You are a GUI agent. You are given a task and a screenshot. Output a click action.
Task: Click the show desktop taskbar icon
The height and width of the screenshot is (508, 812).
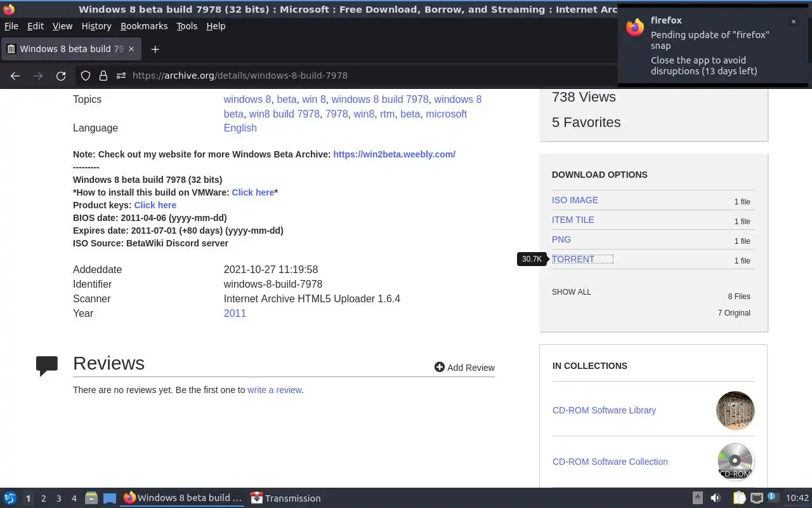click(x=110, y=498)
